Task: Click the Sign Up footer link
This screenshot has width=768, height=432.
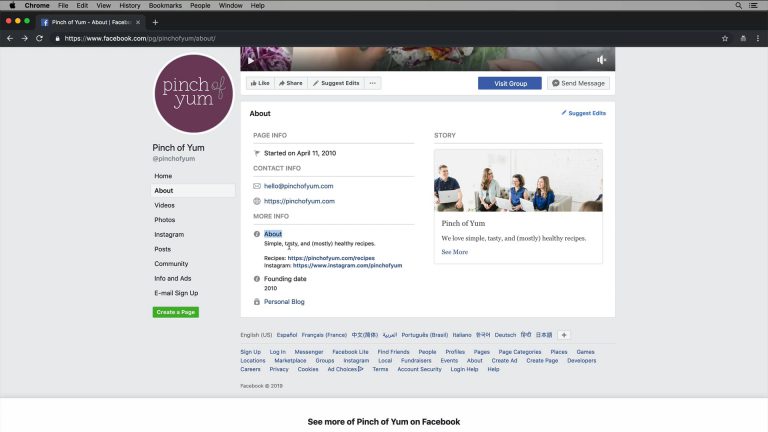Action: coord(251,352)
